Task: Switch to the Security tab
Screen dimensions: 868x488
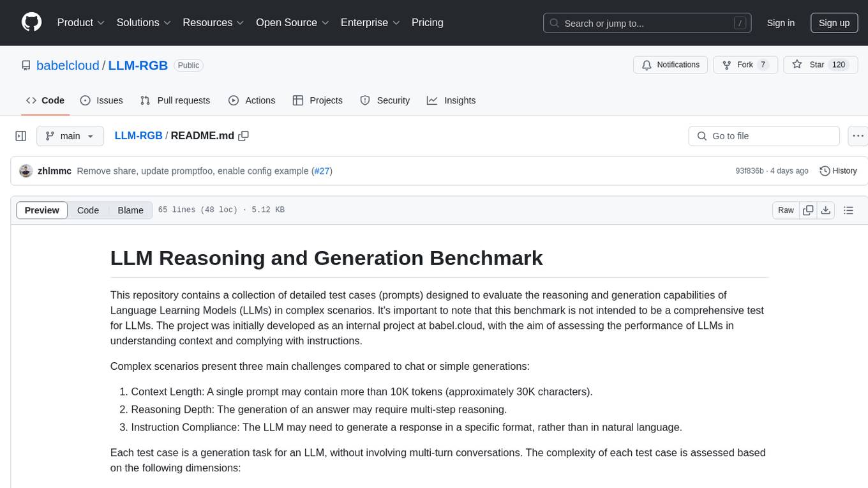Action: (x=385, y=100)
